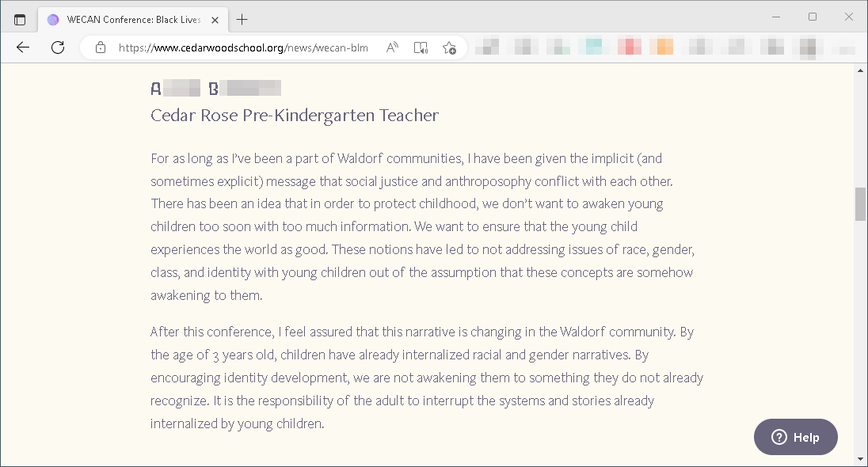Image resolution: width=868 pixels, height=467 pixels.
Task: Open Immersive Reader view
Action: tap(421, 47)
